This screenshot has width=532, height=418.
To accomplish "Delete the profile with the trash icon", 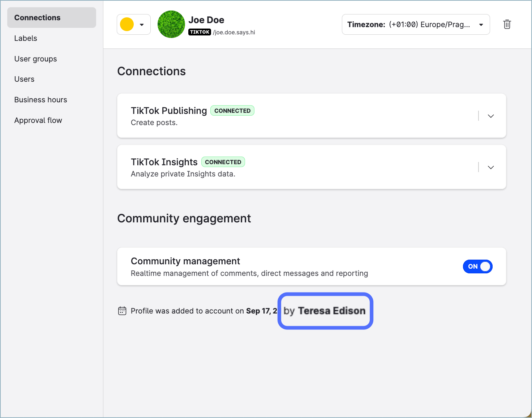I will (507, 24).
